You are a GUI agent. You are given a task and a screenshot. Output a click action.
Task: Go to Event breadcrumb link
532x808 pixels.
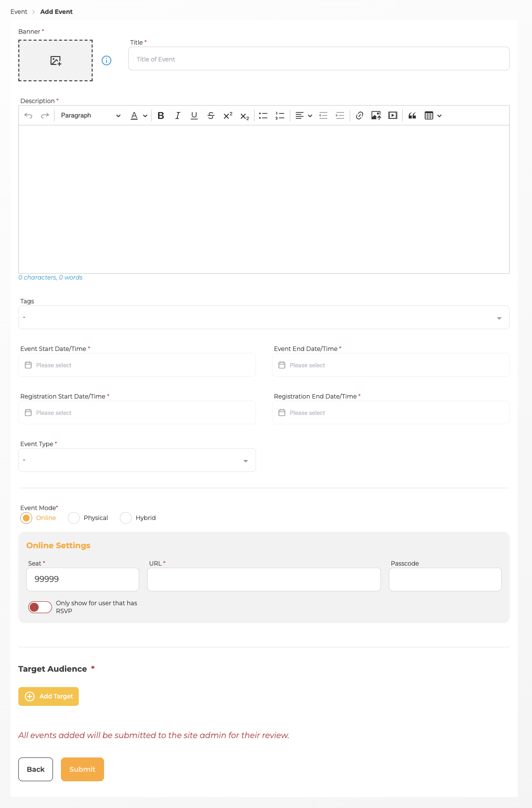(19, 12)
